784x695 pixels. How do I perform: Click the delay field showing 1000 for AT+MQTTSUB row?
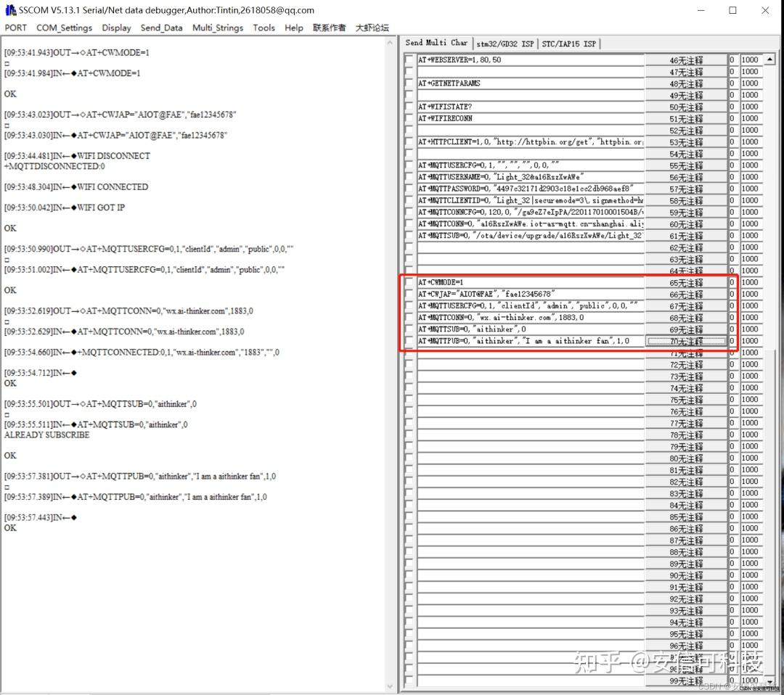(749, 329)
